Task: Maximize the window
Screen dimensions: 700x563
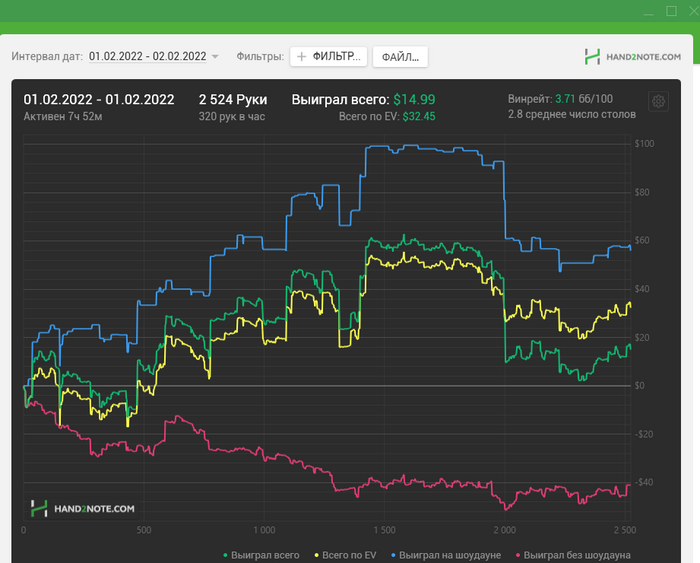Action: [x=671, y=11]
